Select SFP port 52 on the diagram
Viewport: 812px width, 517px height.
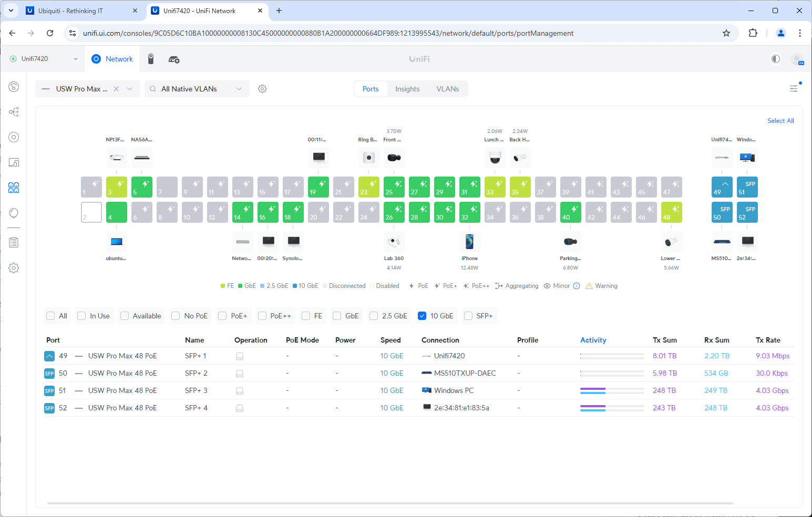[x=747, y=212]
